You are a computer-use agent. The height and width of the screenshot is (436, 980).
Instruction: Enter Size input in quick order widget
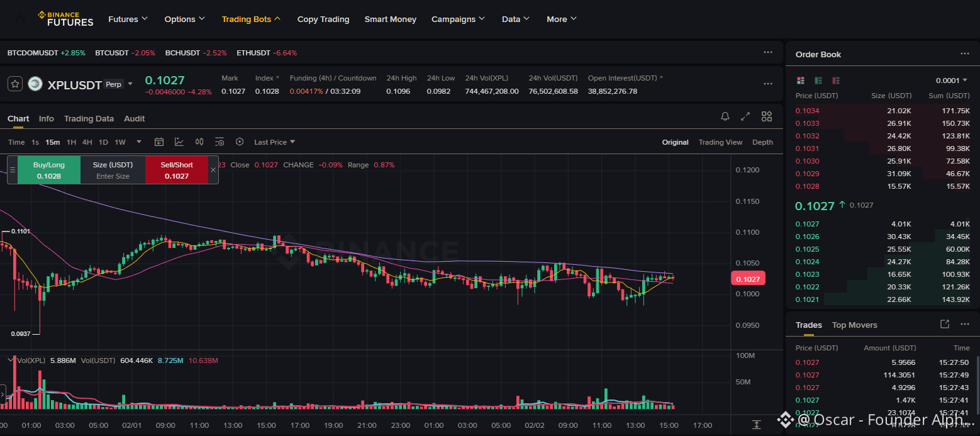pyautogui.click(x=113, y=176)
